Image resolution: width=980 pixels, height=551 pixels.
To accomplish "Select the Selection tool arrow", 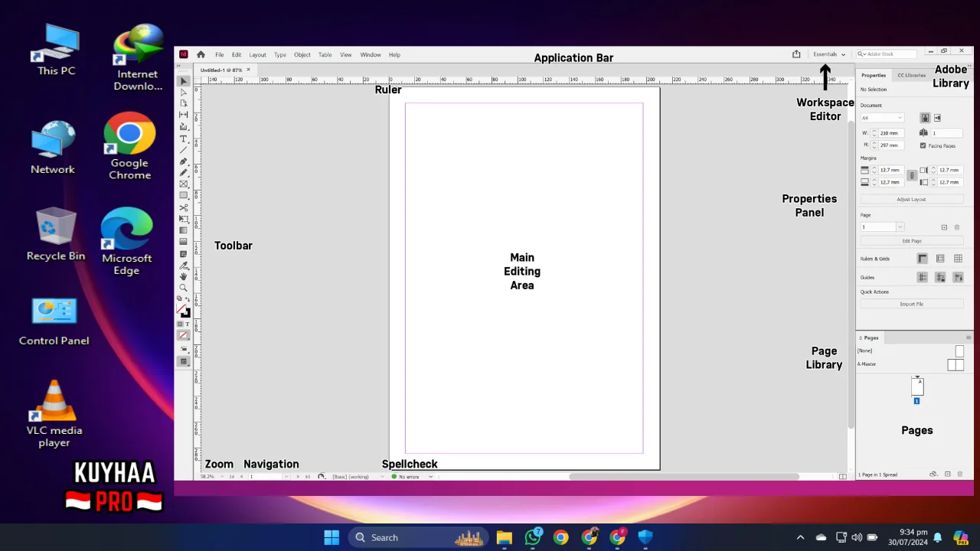I will click(x=184, y=81).
